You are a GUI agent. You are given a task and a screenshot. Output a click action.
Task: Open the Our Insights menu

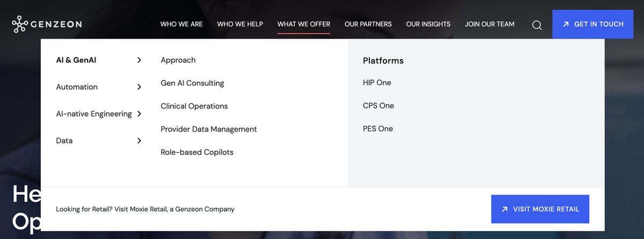pyautogui.click(x=428, y=24)
